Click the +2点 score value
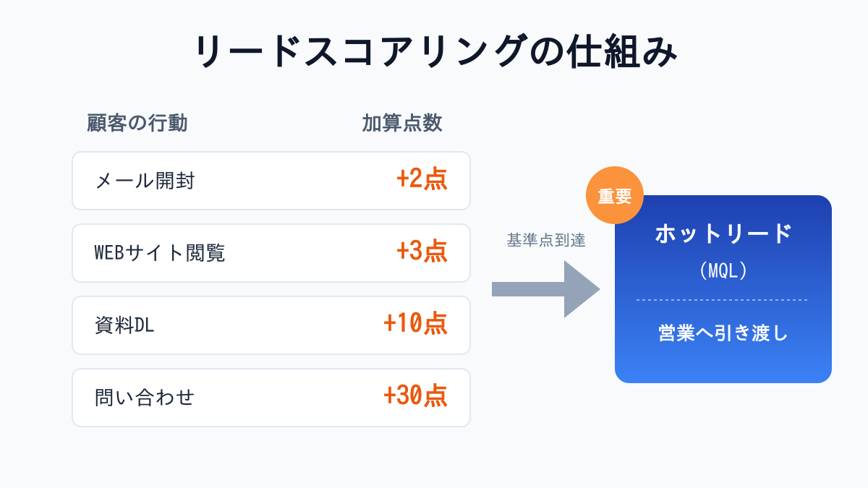 coord(422,180)
